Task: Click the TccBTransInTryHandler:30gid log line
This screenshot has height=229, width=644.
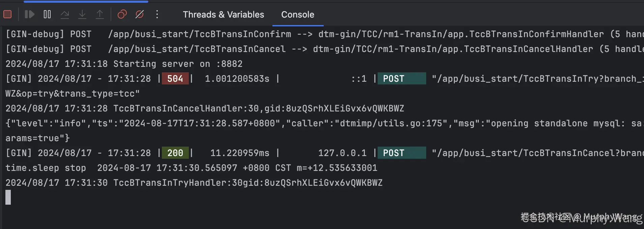Action: coord(194,183)
